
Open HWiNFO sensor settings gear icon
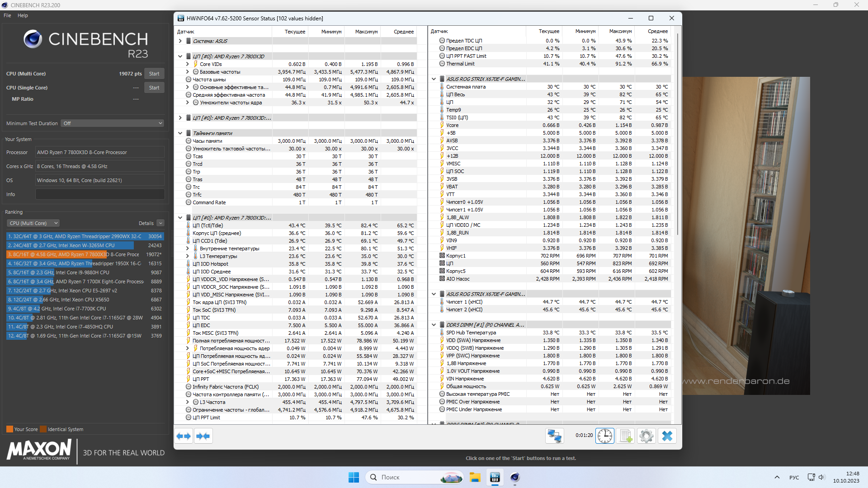point(646,436)
